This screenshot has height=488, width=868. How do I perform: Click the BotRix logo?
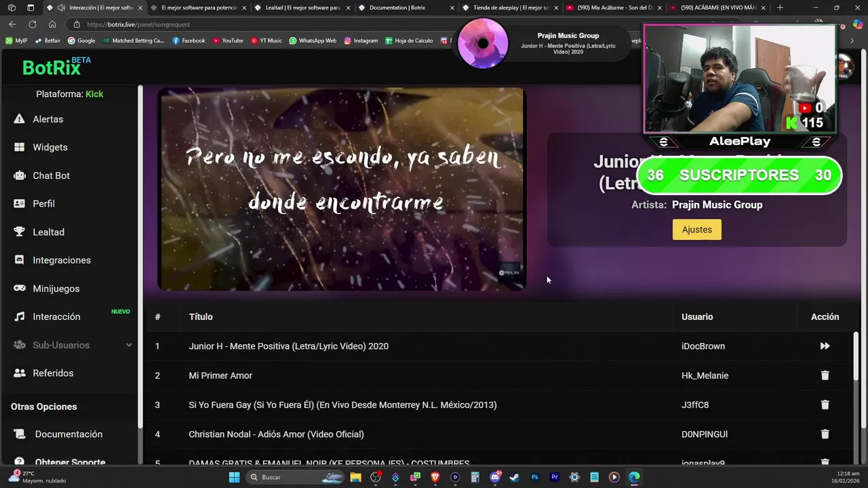[56, 66]
